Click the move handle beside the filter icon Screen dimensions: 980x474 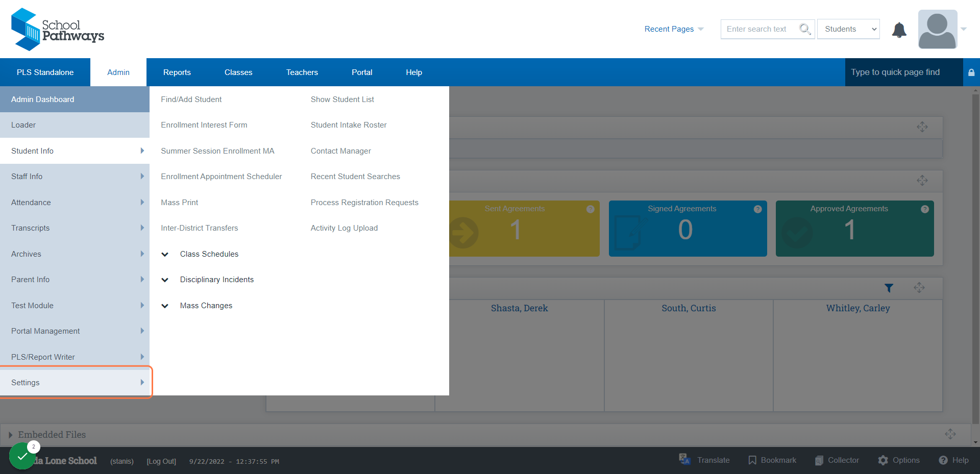(919, 288)
